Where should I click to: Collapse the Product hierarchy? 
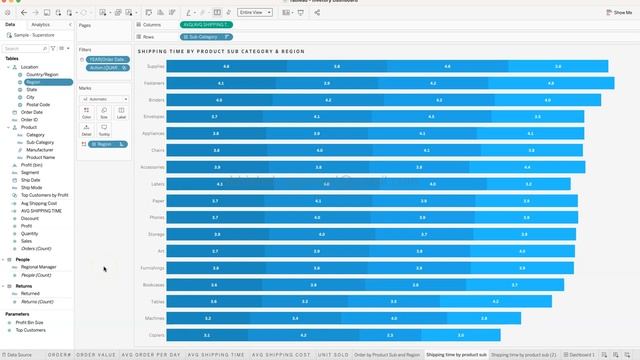(x=8, y=127)
